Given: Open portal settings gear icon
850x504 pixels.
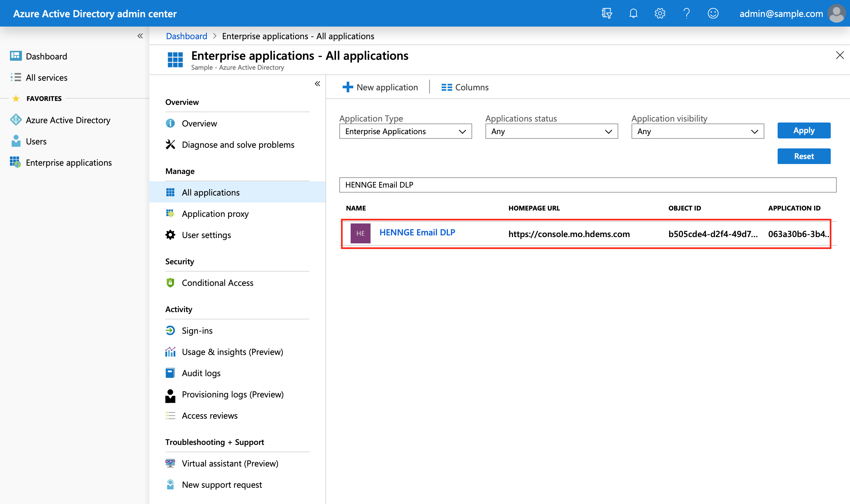Looking at the screenshot, I should click(x=659, y=14).
